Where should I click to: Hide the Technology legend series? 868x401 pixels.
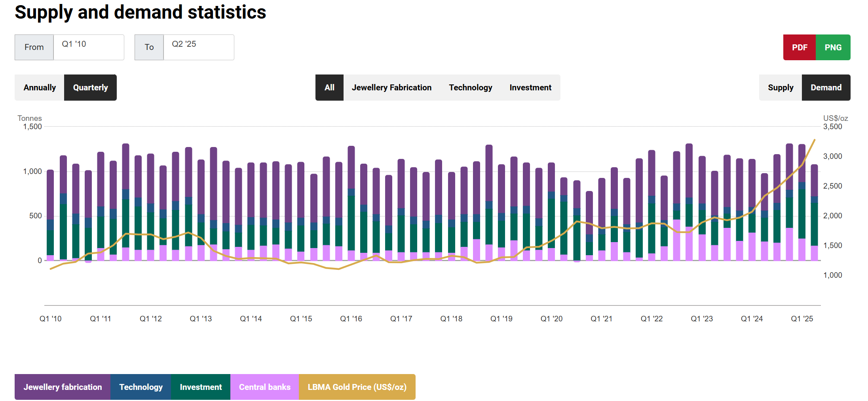(x=141, y=387)
